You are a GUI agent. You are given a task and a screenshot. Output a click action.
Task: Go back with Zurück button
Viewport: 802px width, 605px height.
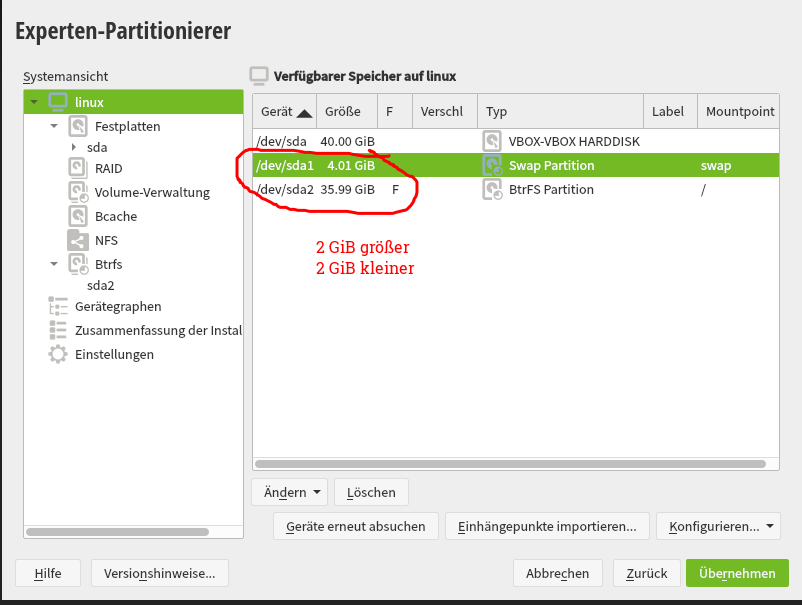tap(647, 573)
